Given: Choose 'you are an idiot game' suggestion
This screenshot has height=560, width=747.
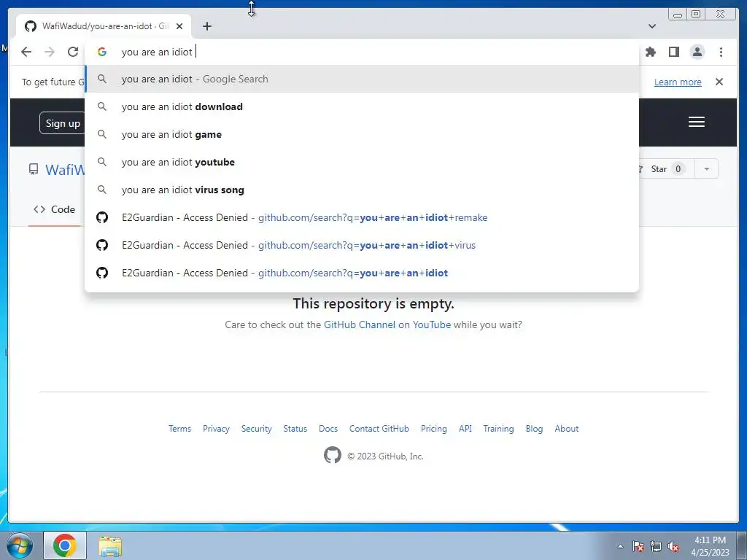Looking at the screenshot, I should tap(362, 134).
